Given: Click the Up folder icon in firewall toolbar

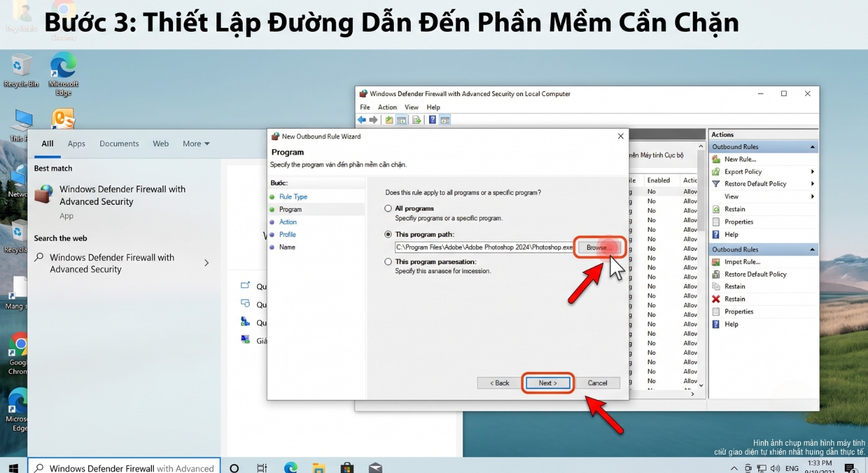Looking at the screenshot, I should (389, 120).
